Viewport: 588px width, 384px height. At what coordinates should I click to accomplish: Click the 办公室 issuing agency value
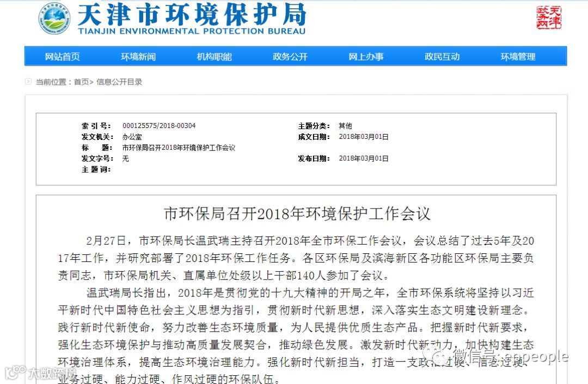tap(132, 137)
